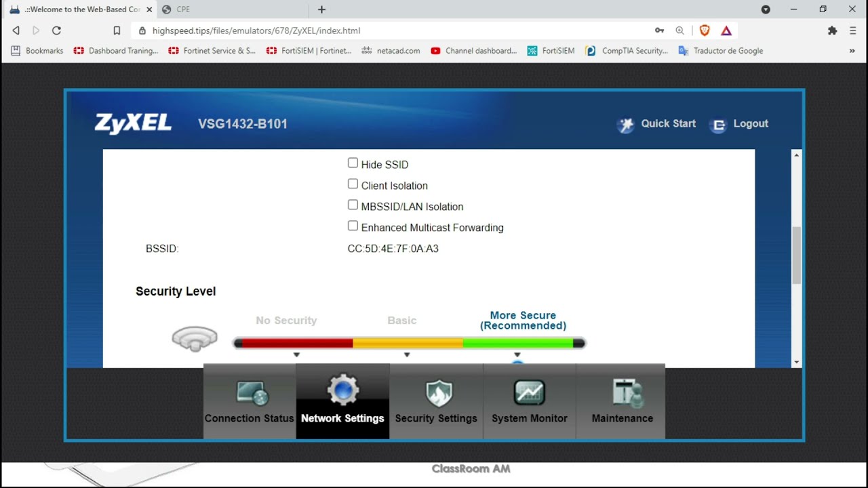868x488 pixels.
Task: Click the page scroll up arrow
Action: pos(797,155)
